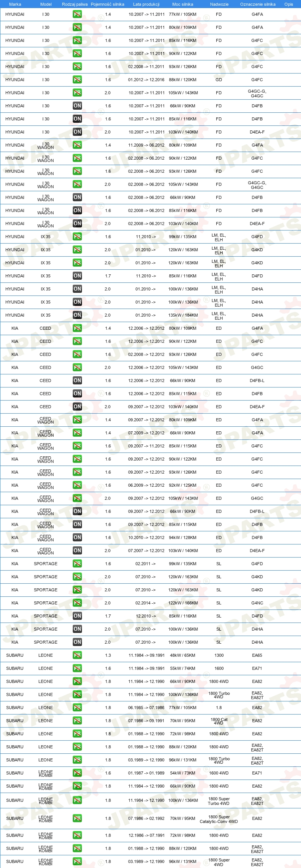Click diesel ON icon in I 30 Wagon 66kW / 90KM row
This screenshot has width=301, height=868.
click(x=77, y=197)
